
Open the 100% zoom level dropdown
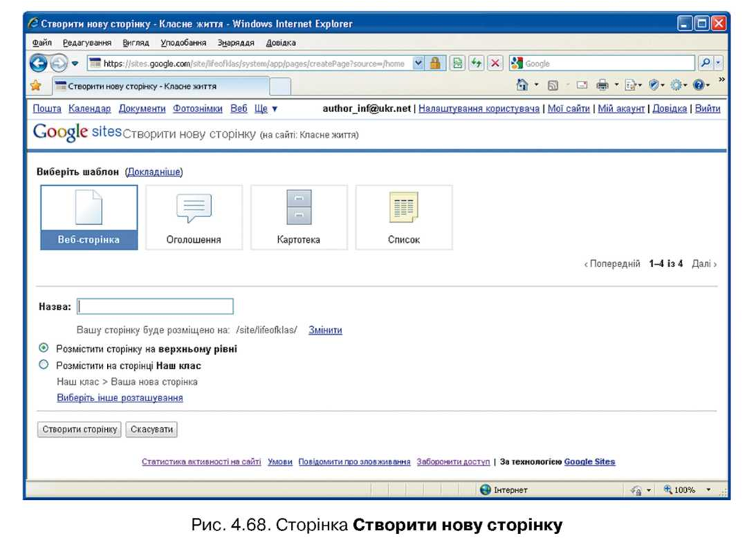(x=708, y=490)
